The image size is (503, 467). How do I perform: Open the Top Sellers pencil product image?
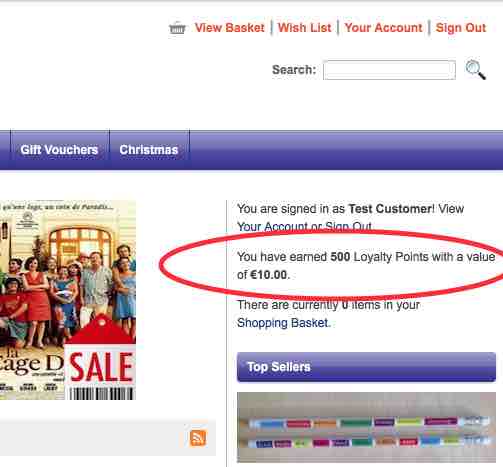click(x=366, y=427)
